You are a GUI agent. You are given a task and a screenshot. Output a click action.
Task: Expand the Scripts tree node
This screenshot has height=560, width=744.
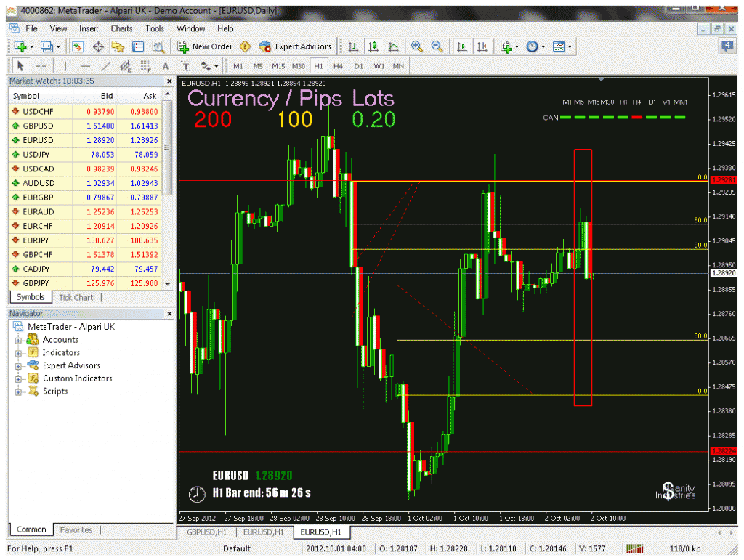18,391
